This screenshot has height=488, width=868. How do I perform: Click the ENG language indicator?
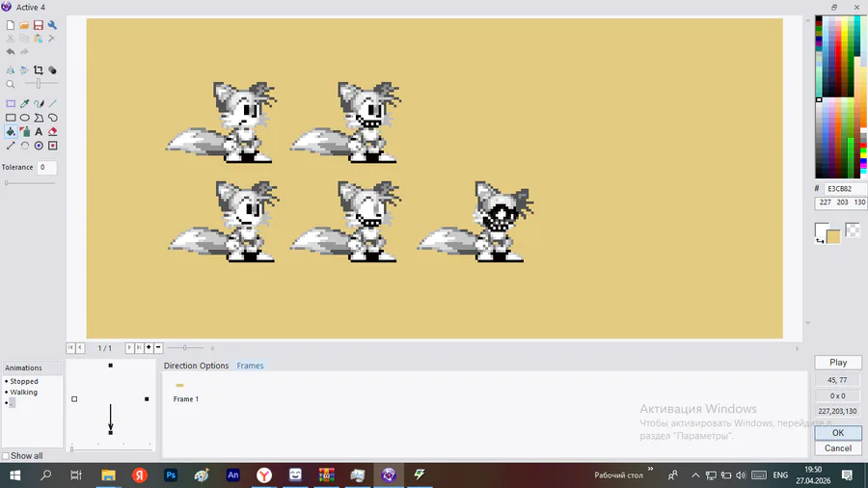coord(780,474)
